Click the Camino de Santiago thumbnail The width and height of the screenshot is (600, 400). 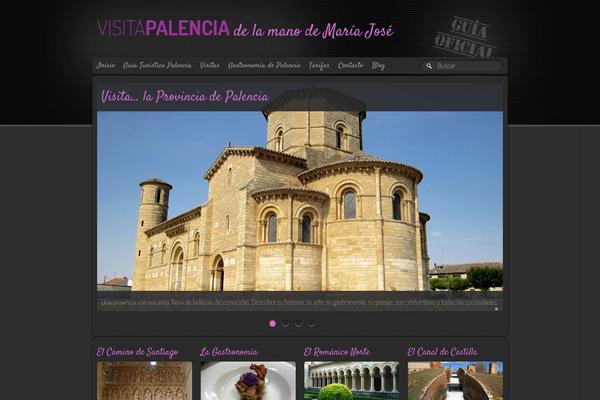pos(145,381)
